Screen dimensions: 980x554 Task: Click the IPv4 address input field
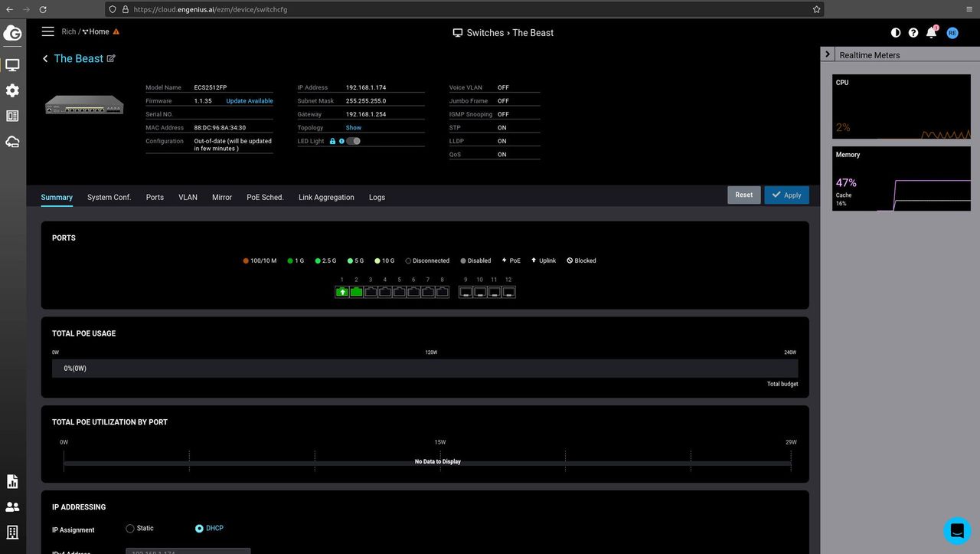pos(188,551)
